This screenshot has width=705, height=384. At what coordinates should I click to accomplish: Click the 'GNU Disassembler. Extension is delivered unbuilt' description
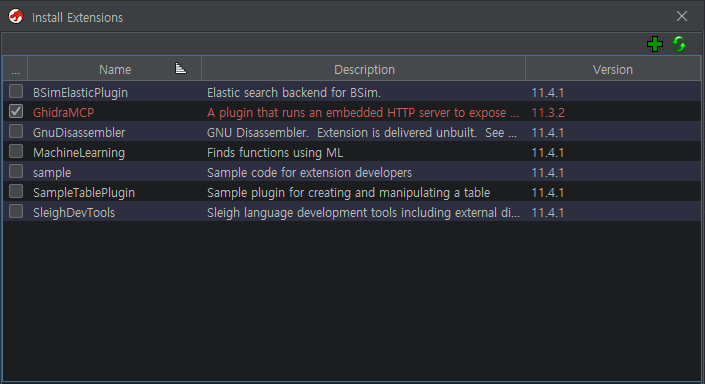pyautogui.click(x=361, y=132)
